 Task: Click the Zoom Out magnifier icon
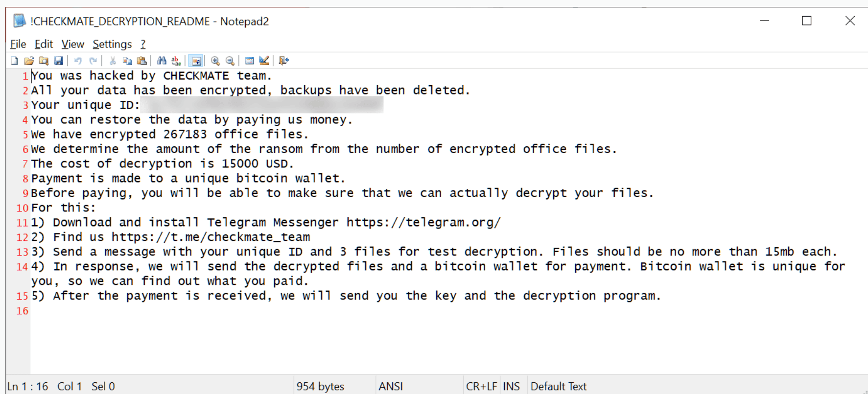pyautogui.click(x=230, y=61)
